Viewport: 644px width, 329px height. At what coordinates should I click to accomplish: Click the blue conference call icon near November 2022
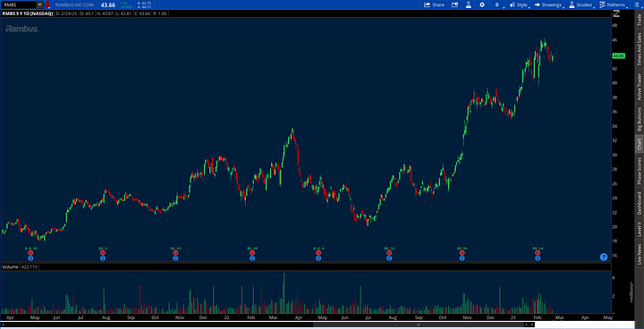tap(462, 258)
